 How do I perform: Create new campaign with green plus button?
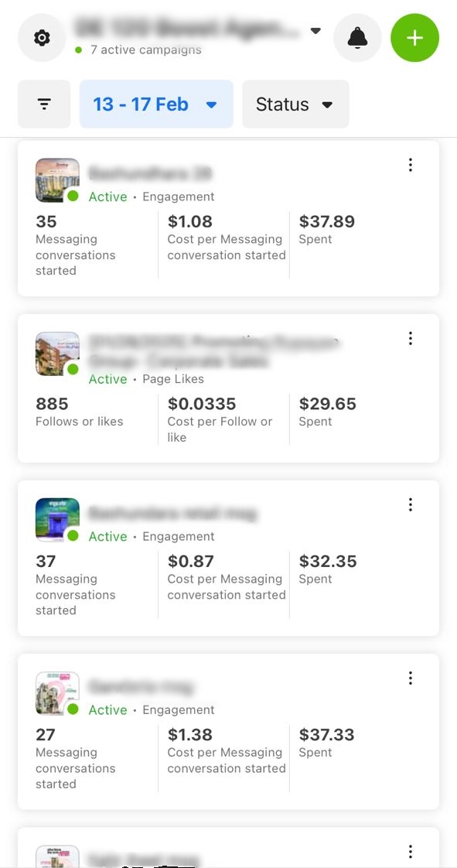pyautogui.click(x=415, y=38)
